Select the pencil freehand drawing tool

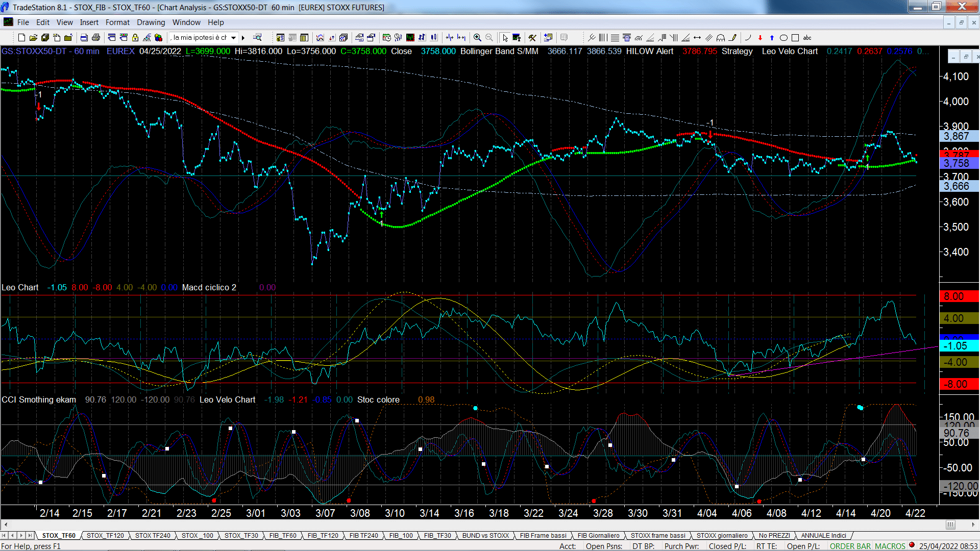[x=732, y=37]
